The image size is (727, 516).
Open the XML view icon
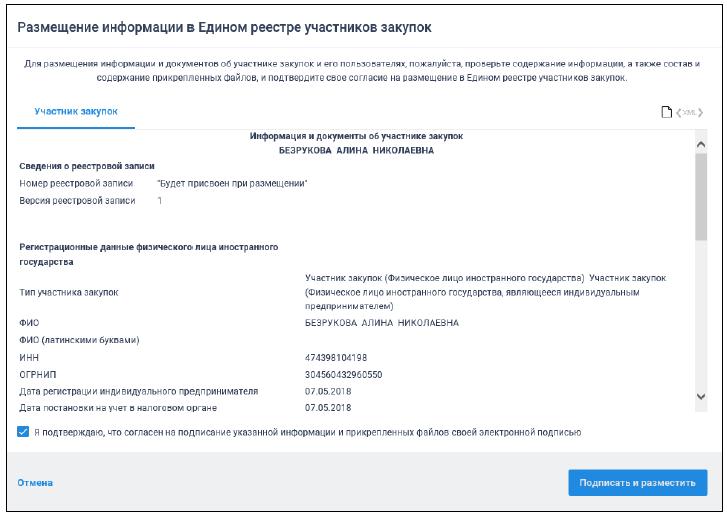coord(690,111)
